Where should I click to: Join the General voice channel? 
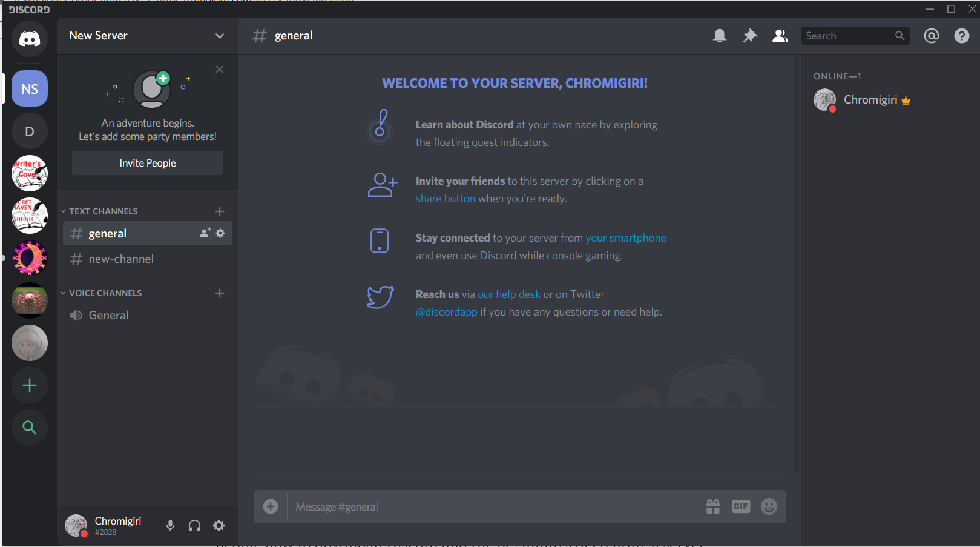point(148,315)
